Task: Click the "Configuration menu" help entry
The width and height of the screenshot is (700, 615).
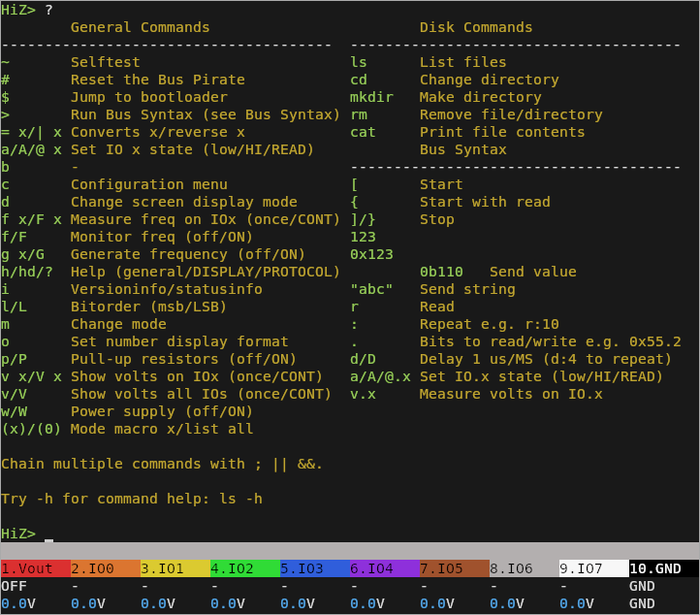Action: (x=148, y=184)
